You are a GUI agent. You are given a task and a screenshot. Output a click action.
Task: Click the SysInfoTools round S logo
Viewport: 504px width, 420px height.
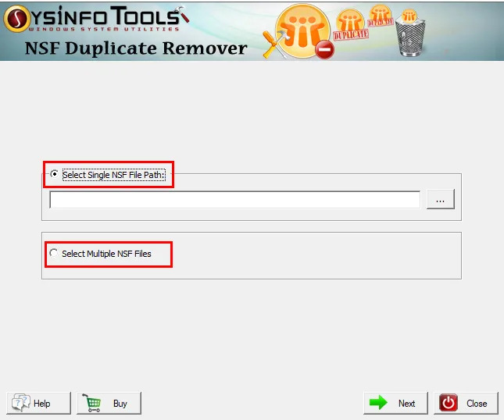[17, 18]
